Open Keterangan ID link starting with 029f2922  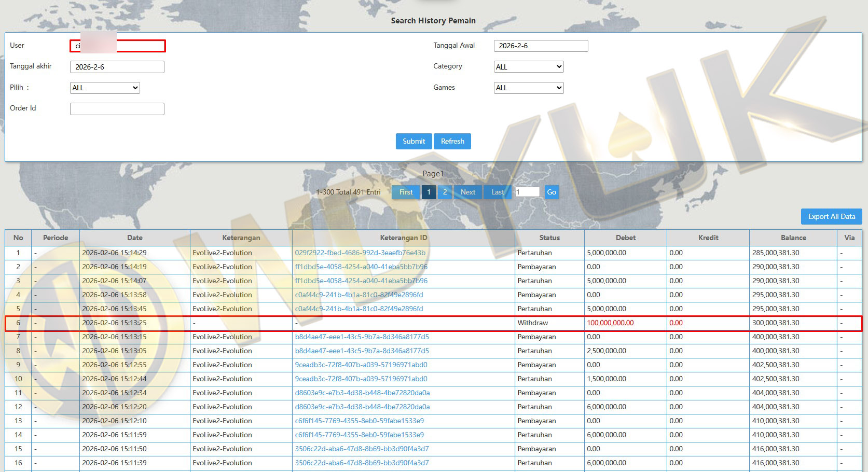360,253
